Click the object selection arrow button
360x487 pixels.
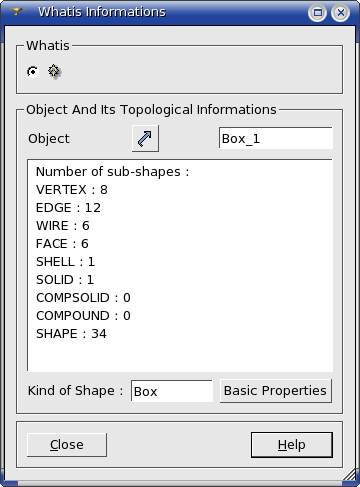[145, 138]
